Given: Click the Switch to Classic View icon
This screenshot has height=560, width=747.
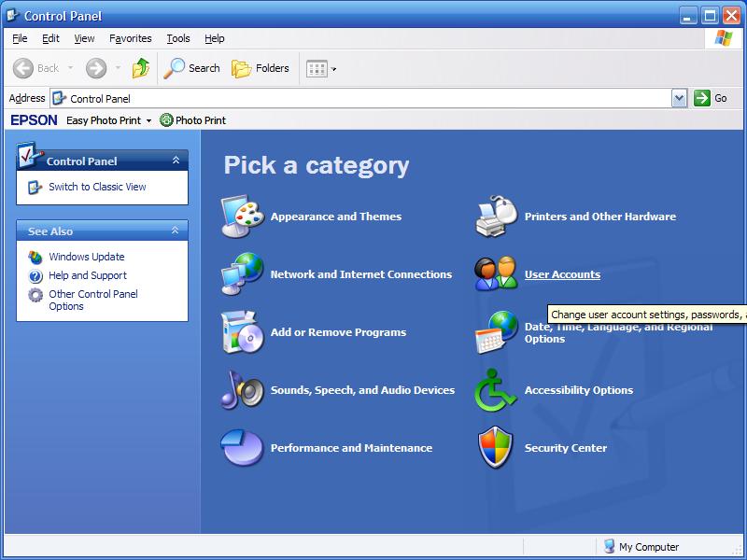Looking at the screenshot, I should tap(35, 188).
